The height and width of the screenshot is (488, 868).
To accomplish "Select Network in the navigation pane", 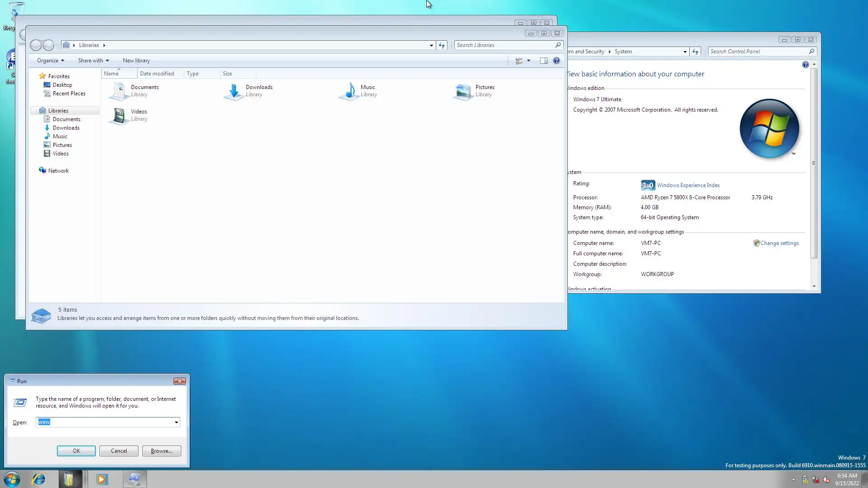I will point(58,171).
